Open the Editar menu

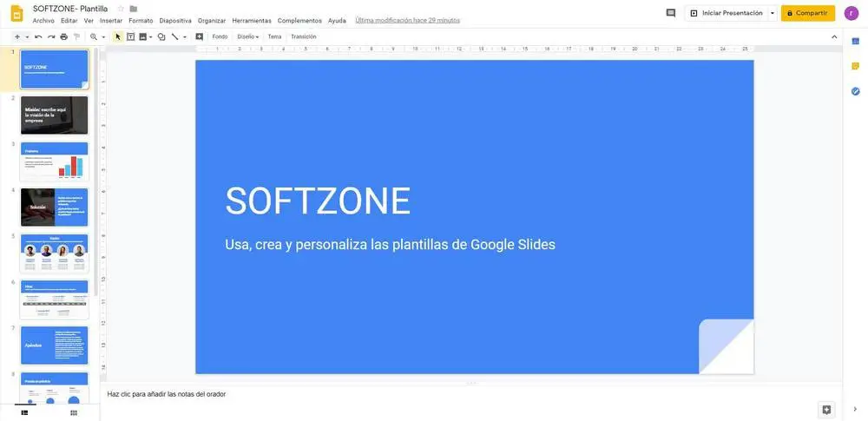[69, 21]
